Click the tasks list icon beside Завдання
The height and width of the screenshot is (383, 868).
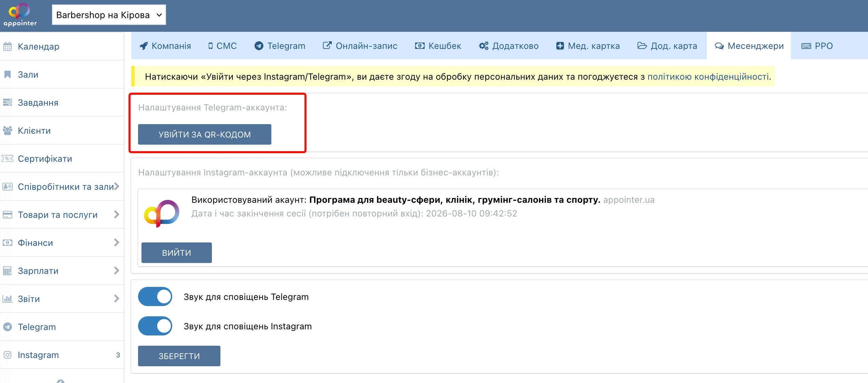(x=8, y=103)
